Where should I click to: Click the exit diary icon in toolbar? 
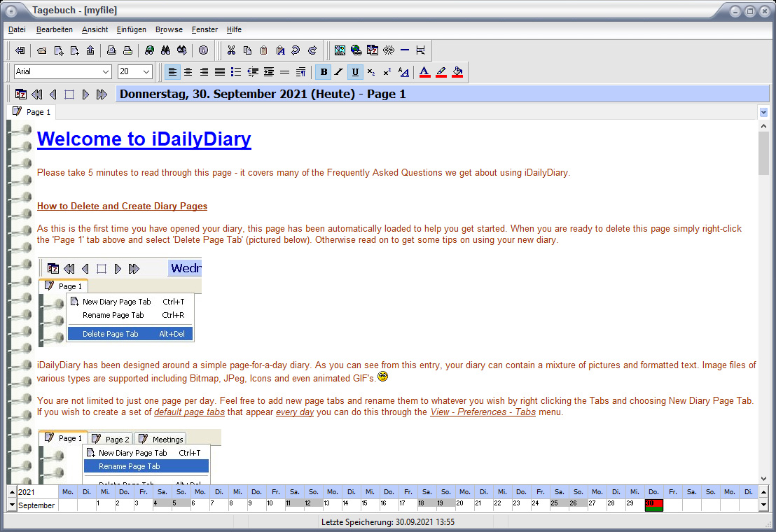(20, 50)
